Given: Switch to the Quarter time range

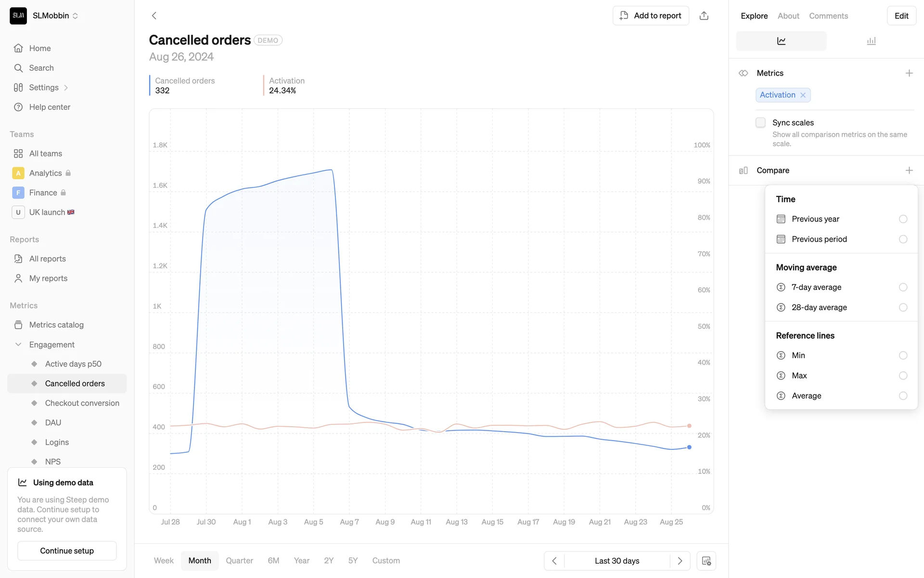Looking at the screenshot, I should pos(239,561).
